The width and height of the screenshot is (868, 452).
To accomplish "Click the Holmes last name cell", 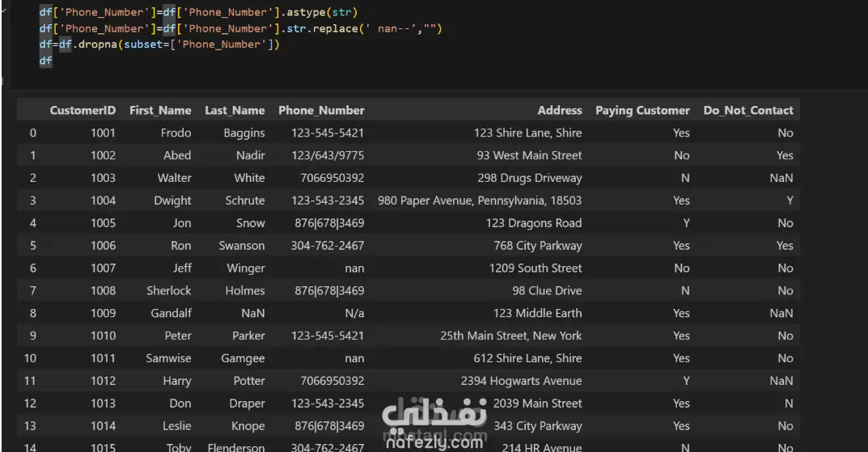I will [x=244, y=290].
